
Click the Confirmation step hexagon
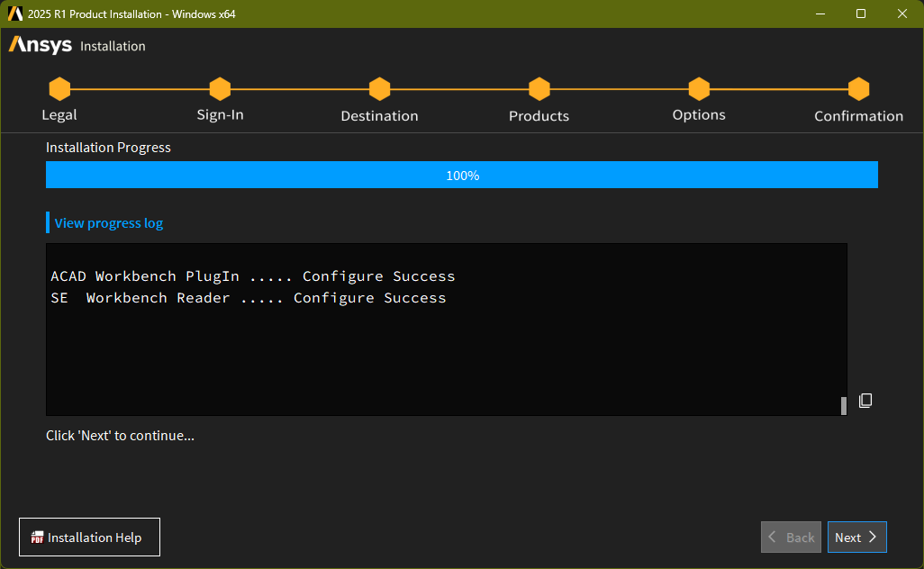pyautogui.click(x=858, y=89)
